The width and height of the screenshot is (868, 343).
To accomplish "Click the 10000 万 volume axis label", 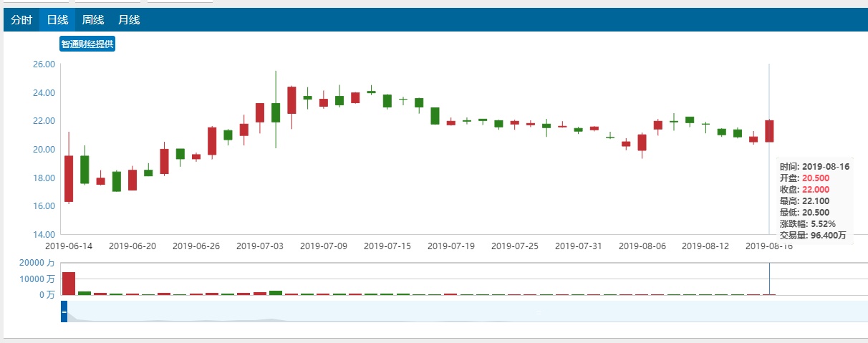I will tap(38, 279).
